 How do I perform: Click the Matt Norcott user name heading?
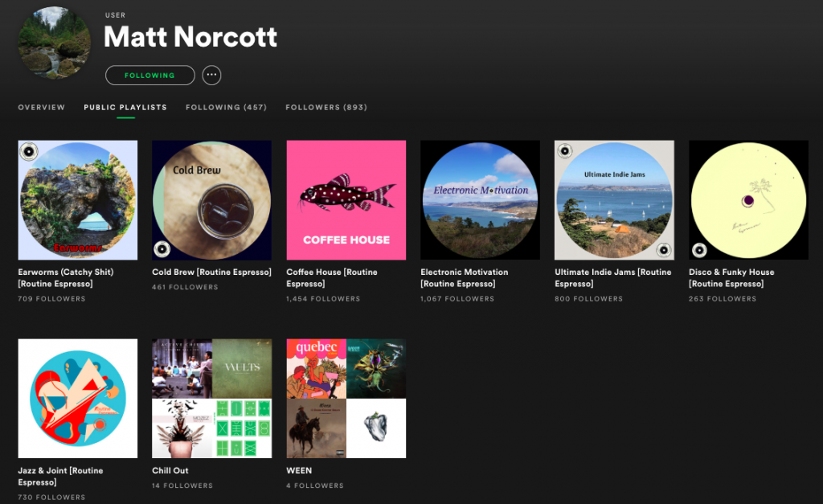tap(190, 37)
